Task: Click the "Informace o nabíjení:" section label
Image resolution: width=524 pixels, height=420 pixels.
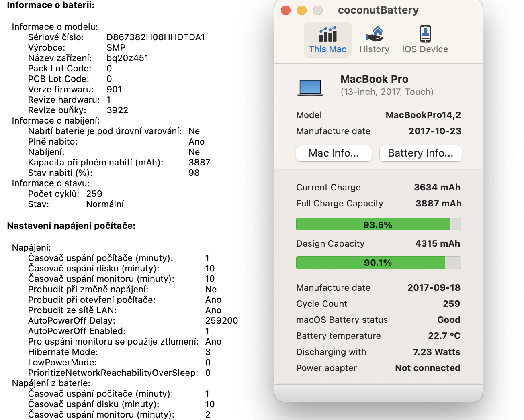Action: point(56,121)
